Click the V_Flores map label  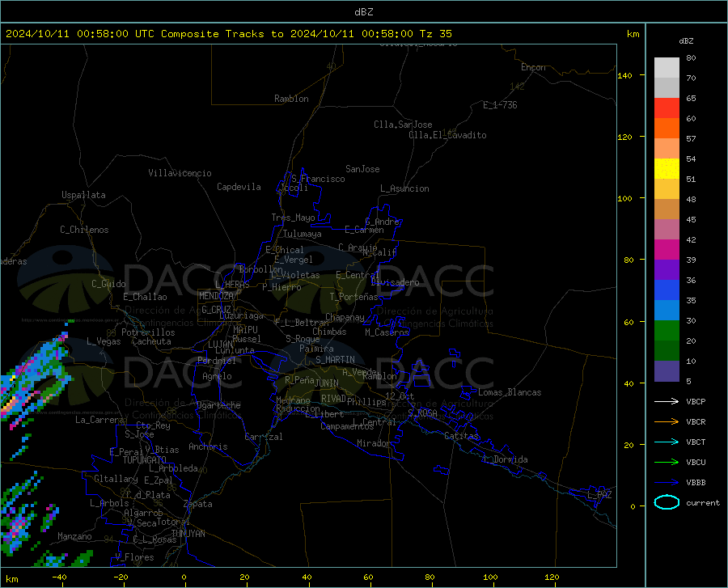pyautogui.click(x=134, y=557)
